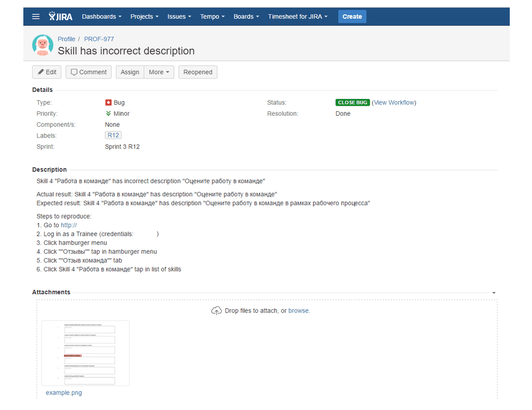Viewport: 532px width, 410px height.
Task: Open the example.png attachment thumbnail
Action: pos(86,353)
